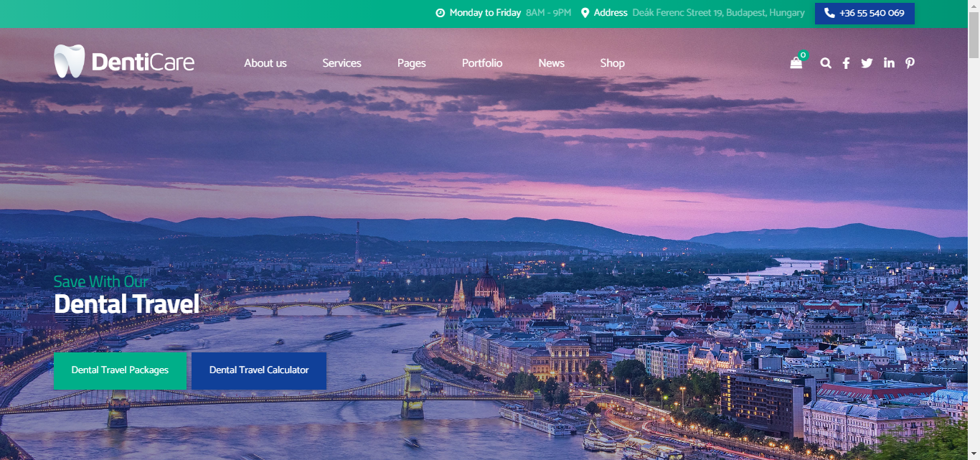This screenshot has height=460, width=980.
Task: Open the Twitter social icon
Action: [x=867, y=63]
